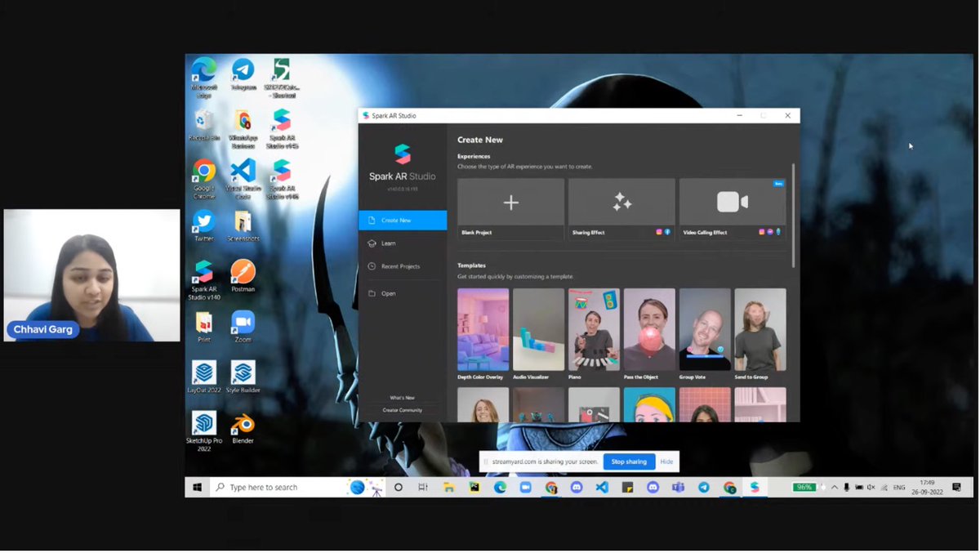Image resolution: width=980 pixels, height=553 pixels.
Task: Open the Learn section in sidebar
Action: point(403,243)
